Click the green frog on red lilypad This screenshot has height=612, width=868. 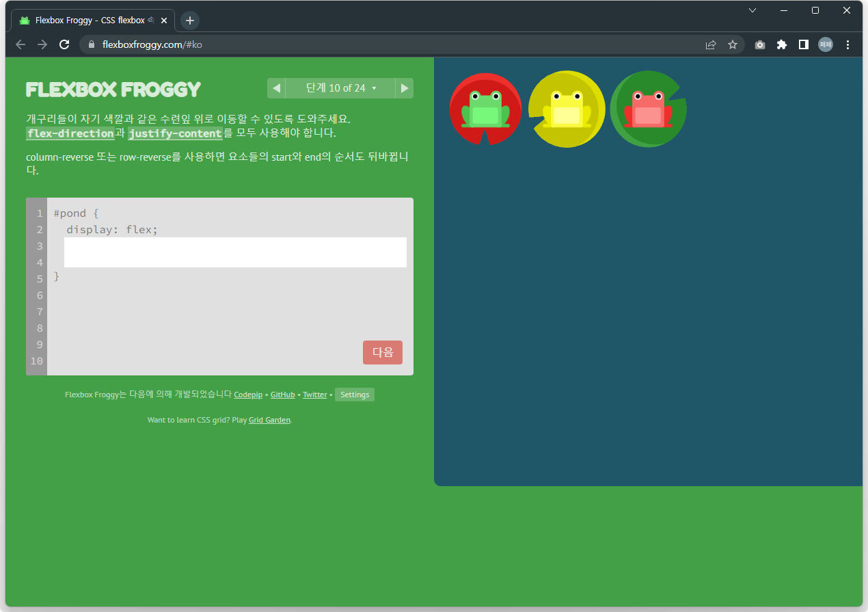pyautogui.click(x=485, y=109)
